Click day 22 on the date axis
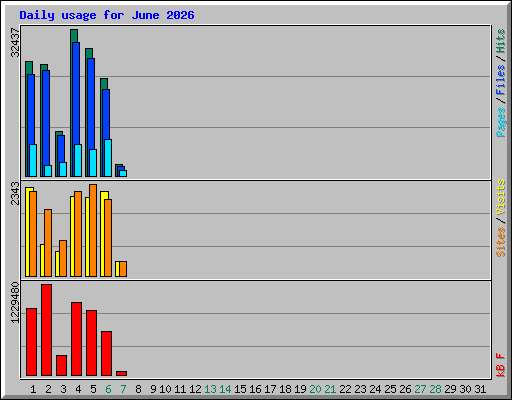Viewport: 512px width, 400px height. tap(345, 389)
